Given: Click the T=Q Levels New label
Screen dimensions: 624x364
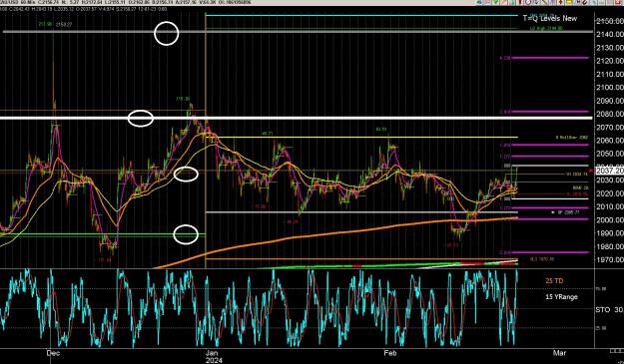Looking at the screenshot, I should point(549,18).
